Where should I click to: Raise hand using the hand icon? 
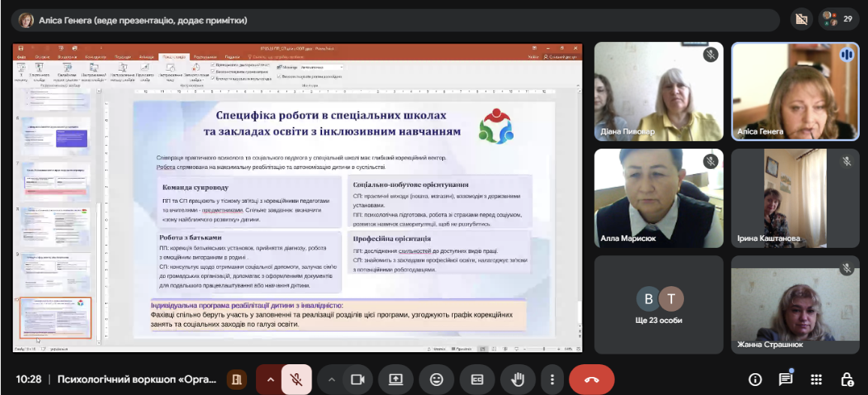point(517,379)
